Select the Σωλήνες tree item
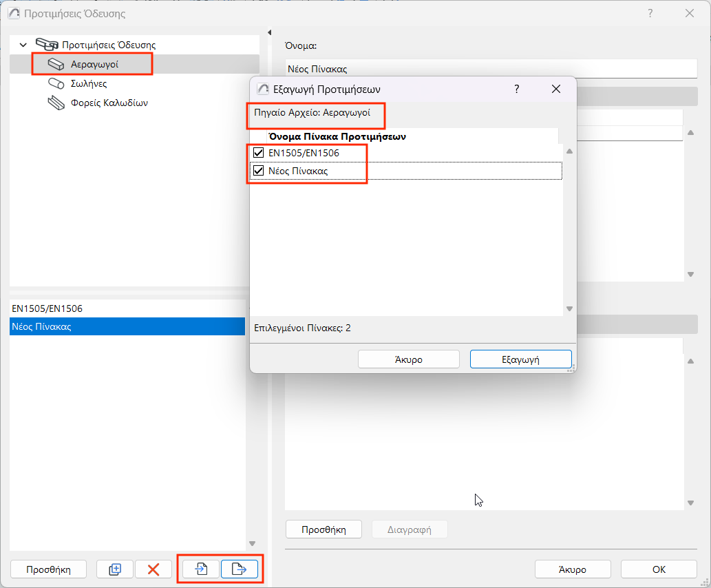Image resolution: width=711 pixels, height=588 pixels. [x=88, y=83]
